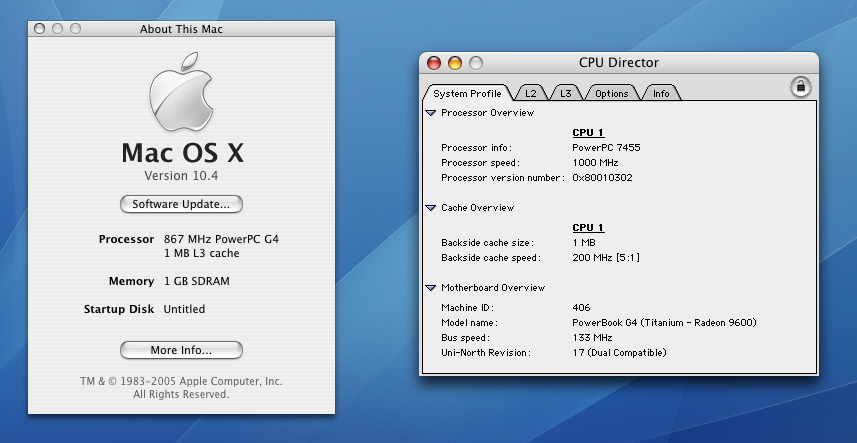The height and width of the screenshot is (443, 857).
Task: Close the About This Mac window
Action: pos(39,28)
